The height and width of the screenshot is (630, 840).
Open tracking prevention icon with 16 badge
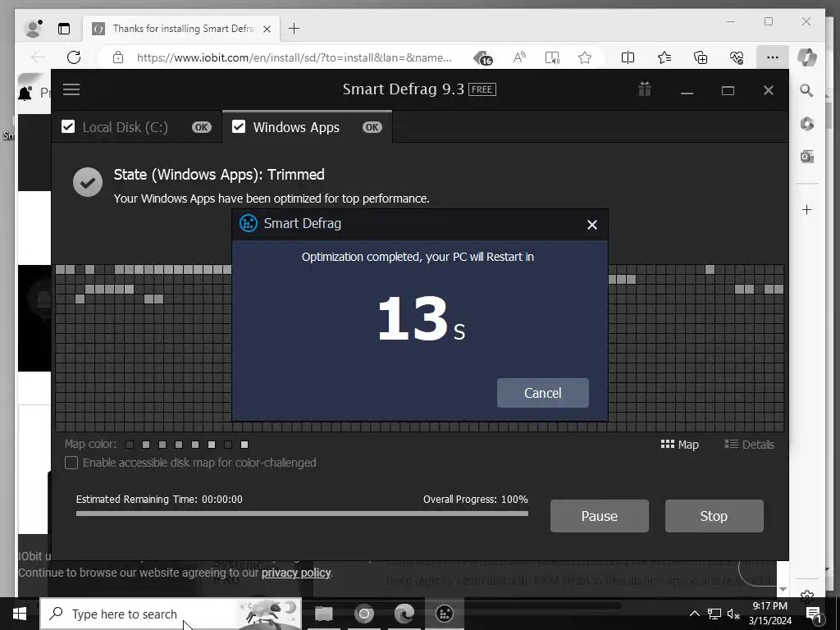[482, 57]
